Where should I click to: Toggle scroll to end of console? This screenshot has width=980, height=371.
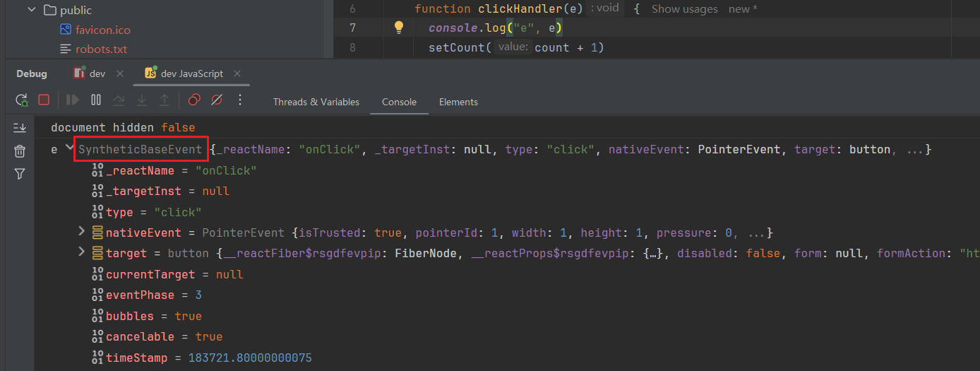point(20,128)
